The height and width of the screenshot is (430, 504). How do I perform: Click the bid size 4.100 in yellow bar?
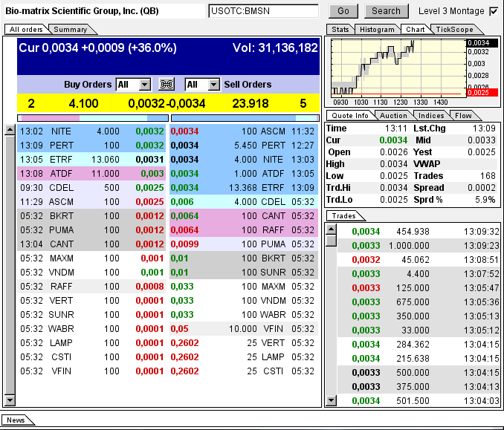tap(83, 104)
